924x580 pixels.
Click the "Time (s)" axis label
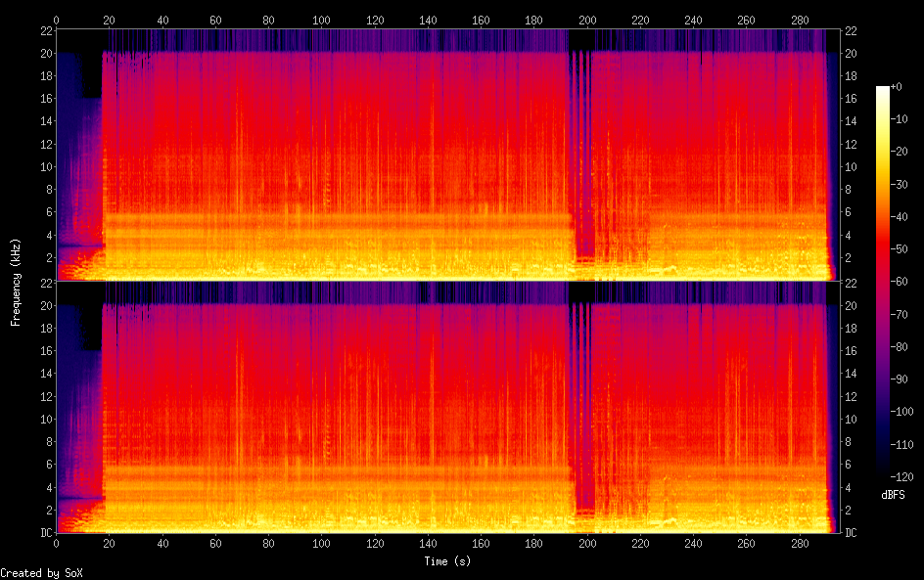point(447,561)
